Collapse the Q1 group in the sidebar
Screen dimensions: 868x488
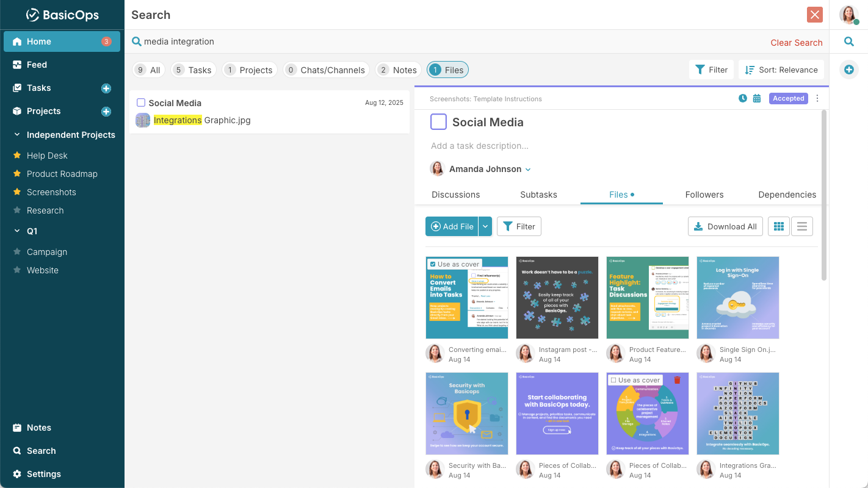point(17,231)
